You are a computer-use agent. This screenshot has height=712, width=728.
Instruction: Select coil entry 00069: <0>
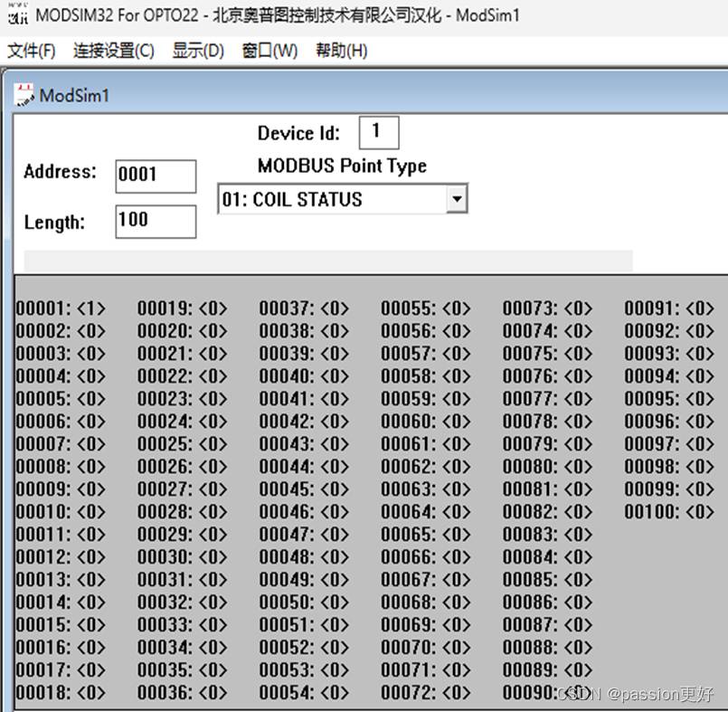click(426, 624)
